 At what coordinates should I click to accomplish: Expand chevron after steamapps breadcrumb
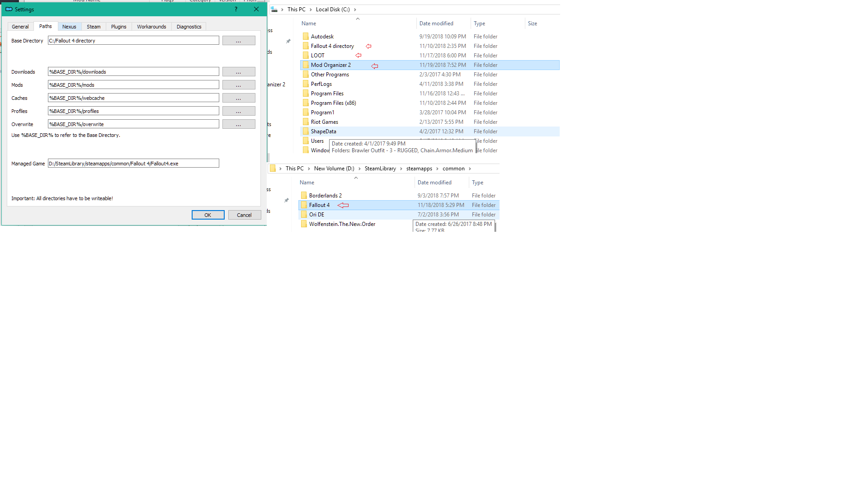pos(437,169)
